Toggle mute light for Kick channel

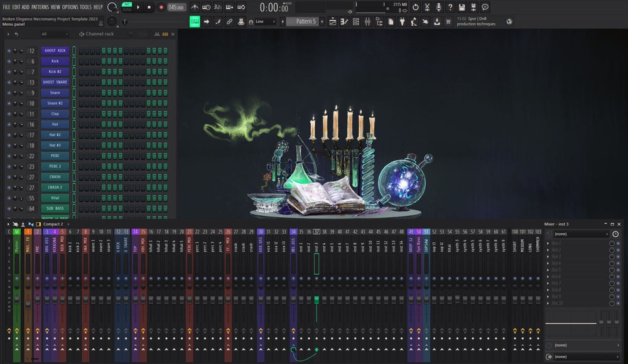(9, 62)
